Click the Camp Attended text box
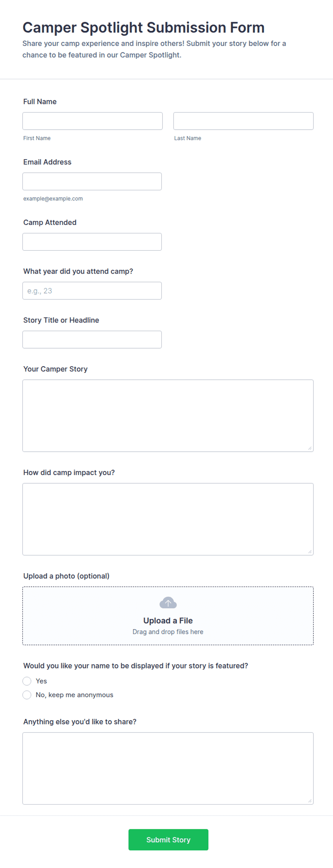The image size is (333, 868). pyautogui.click(x=92, y=242)
